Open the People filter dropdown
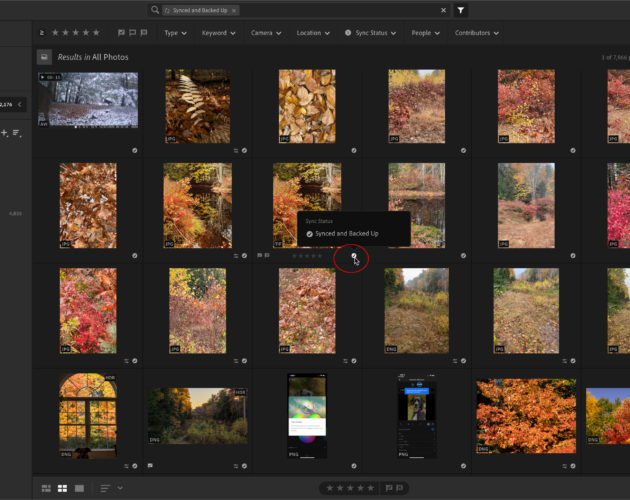The height and width of the screenshot is (500, 630). [x=425, y=33]
